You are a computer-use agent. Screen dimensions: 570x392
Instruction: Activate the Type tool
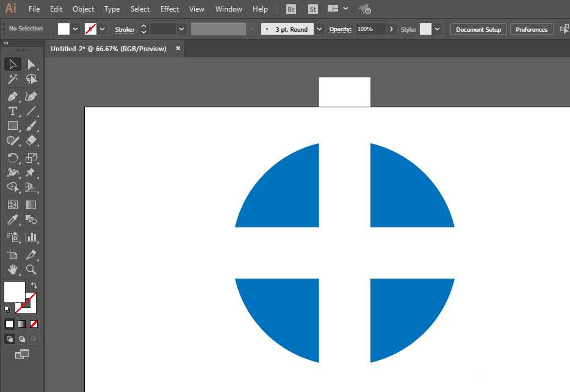[x=12, y=111]
